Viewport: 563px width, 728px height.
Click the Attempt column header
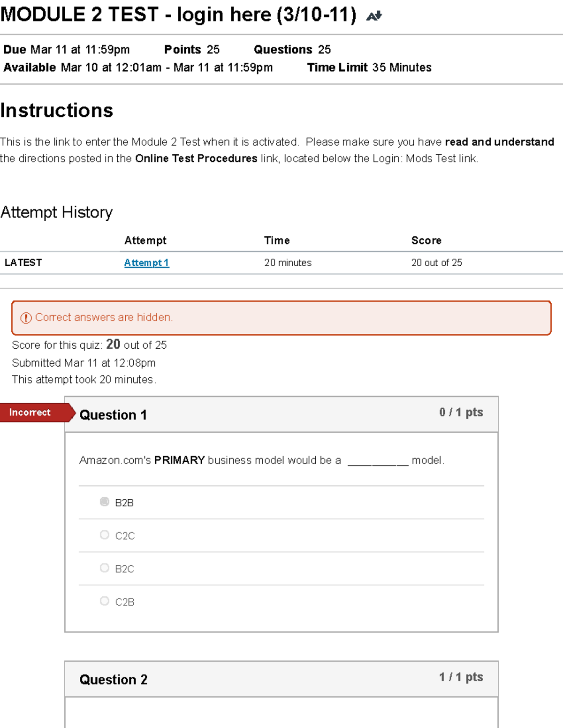point(145,240)
